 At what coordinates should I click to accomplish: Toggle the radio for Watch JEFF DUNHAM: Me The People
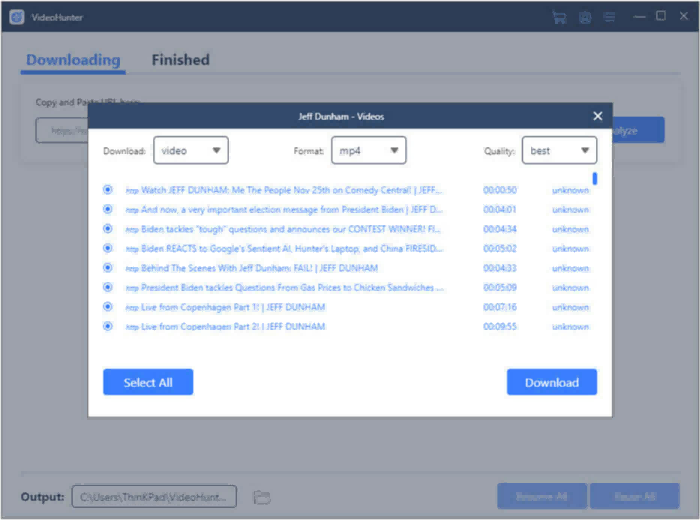point(108,190)
